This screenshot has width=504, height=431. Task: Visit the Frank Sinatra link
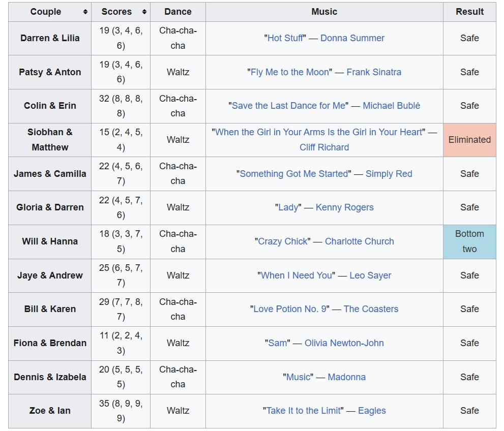(x=374, y=72)
